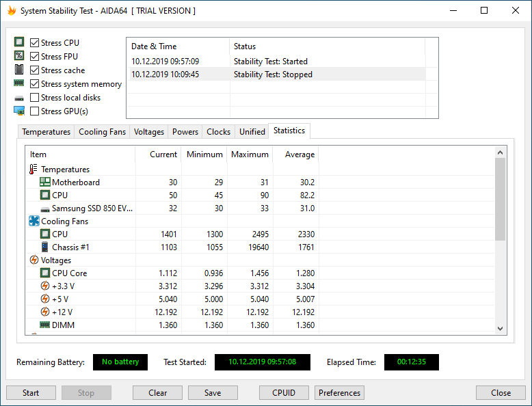
Task: Click the lightning icon next to Voltages
Action: pyautogui.click(x=34, y=260)
